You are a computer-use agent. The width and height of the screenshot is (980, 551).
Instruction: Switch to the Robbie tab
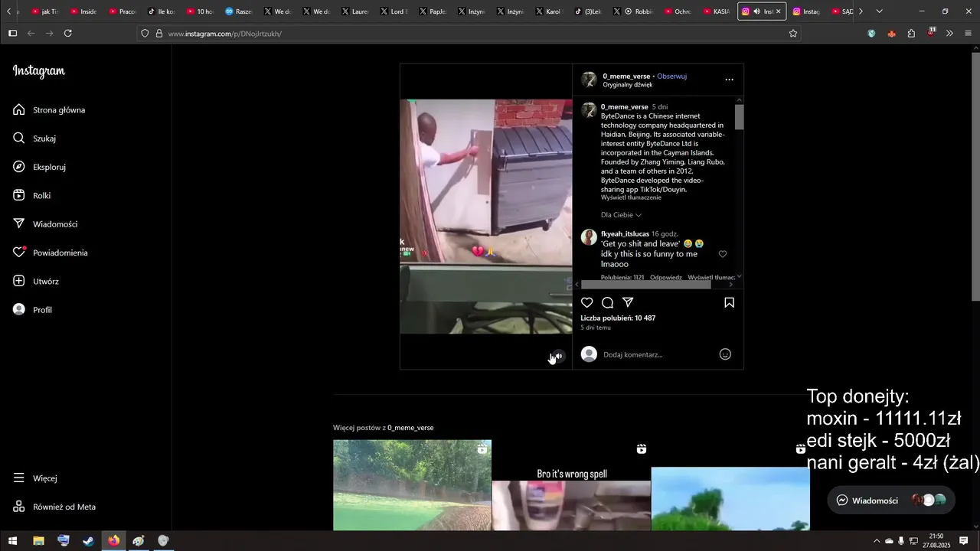coord(637,11)
